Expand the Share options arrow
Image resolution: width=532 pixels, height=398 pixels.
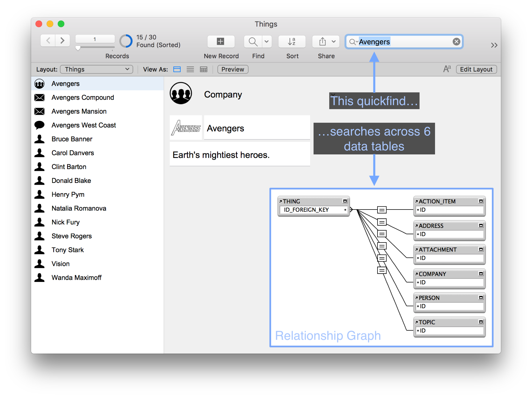point(334,42)
